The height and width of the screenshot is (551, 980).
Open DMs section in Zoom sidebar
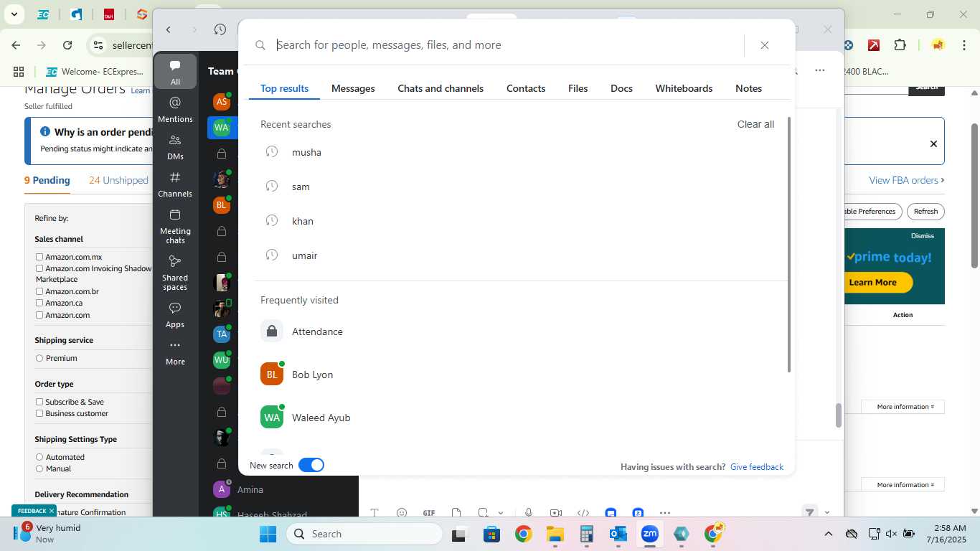coord(175,146)
